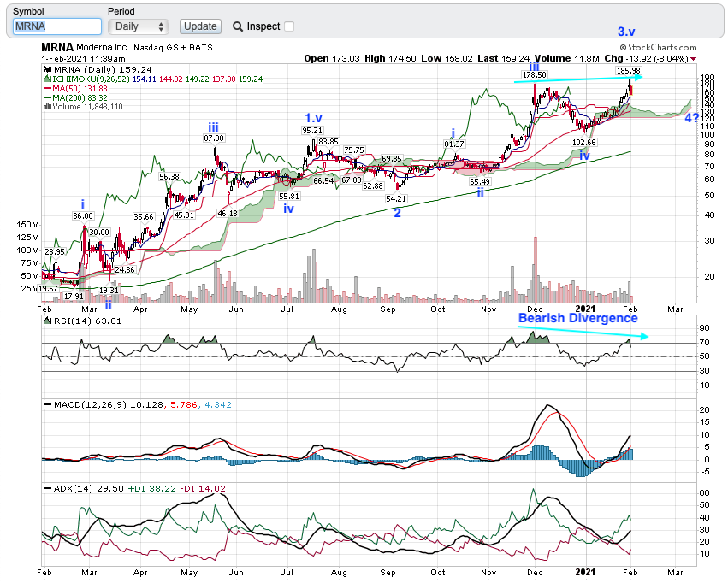Click the Inspect magnifying glass icon

(238, 26)
